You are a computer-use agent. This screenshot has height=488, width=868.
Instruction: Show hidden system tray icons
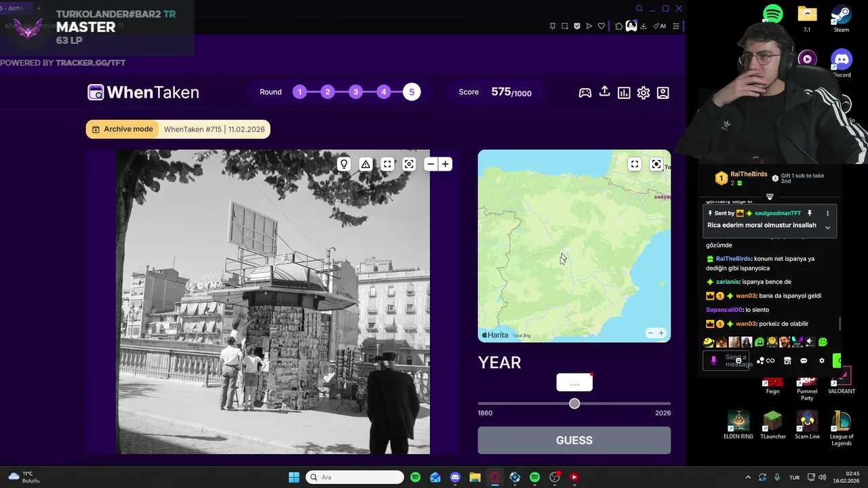(748, 477)
